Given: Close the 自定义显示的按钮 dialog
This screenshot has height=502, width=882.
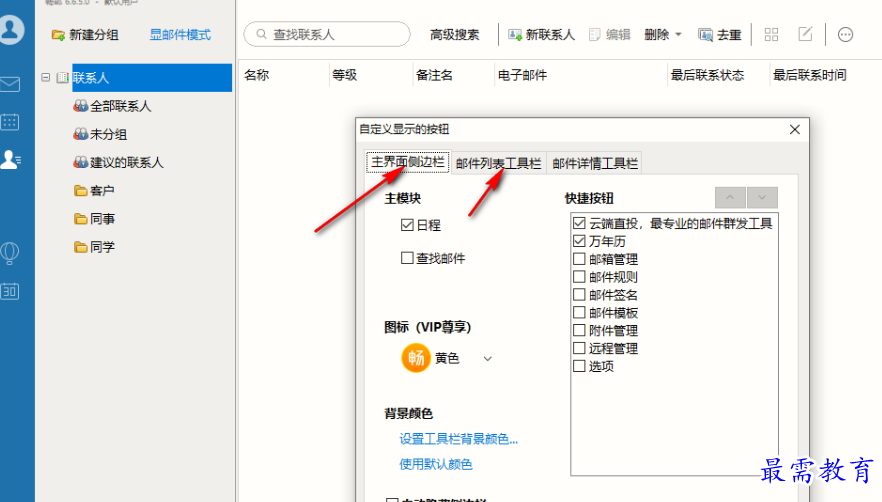Looking at the screenshot, I should pos(794,129).
